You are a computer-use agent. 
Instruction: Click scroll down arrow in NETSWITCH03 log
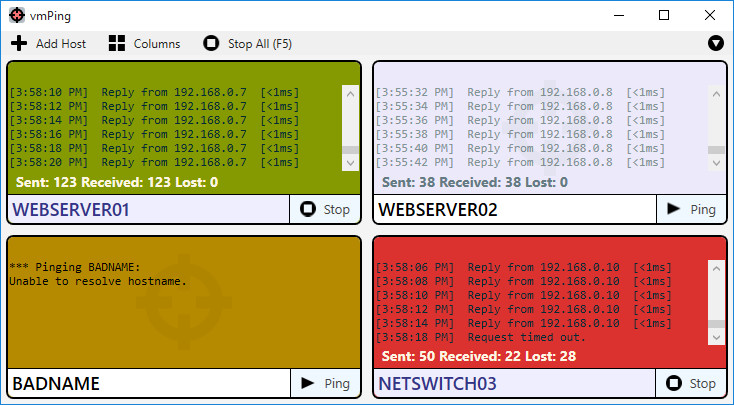coord(716,337)
